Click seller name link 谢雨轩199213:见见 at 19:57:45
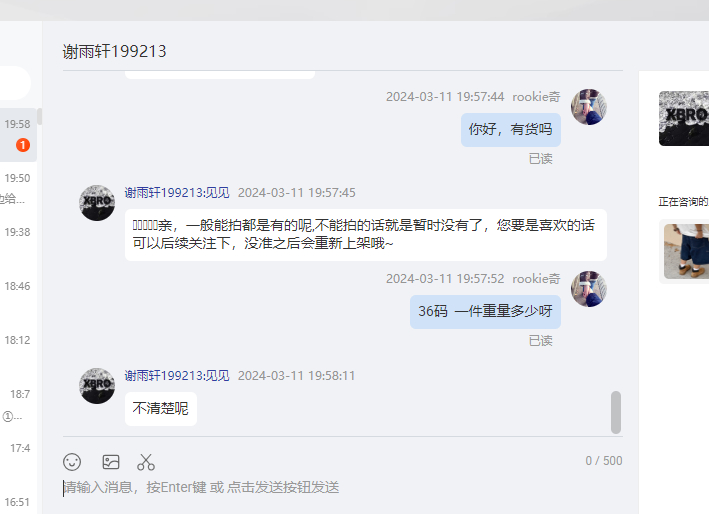709x514 pixels. 177,193
